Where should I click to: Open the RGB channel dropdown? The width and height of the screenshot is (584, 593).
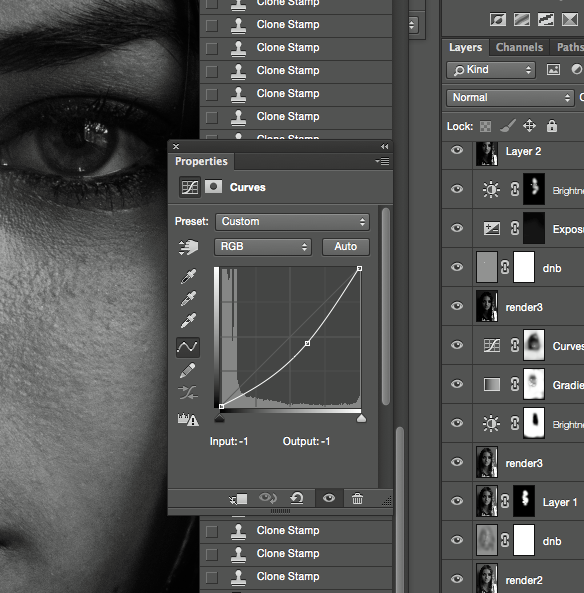click(x=263, y=247)
